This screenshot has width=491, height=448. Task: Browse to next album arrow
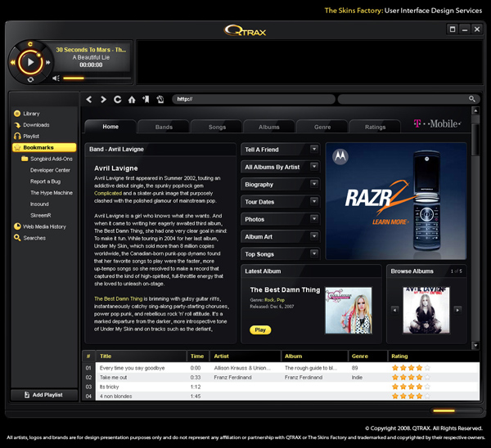457,310
